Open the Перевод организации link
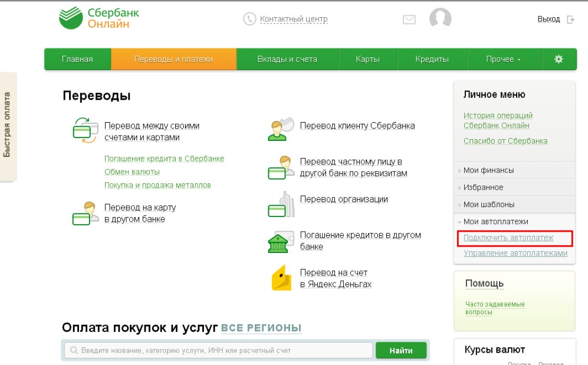 [x=344, y=199]
